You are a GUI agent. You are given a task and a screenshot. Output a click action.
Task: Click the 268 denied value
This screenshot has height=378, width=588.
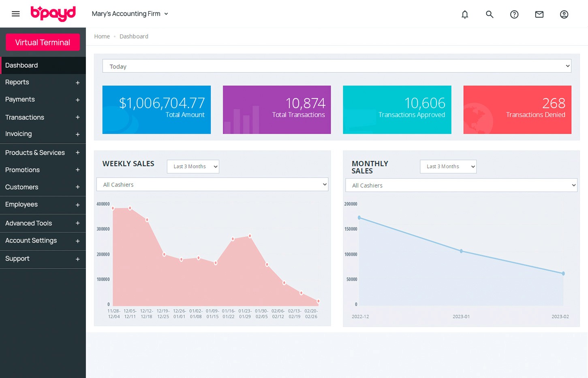(x=554, y=103)
